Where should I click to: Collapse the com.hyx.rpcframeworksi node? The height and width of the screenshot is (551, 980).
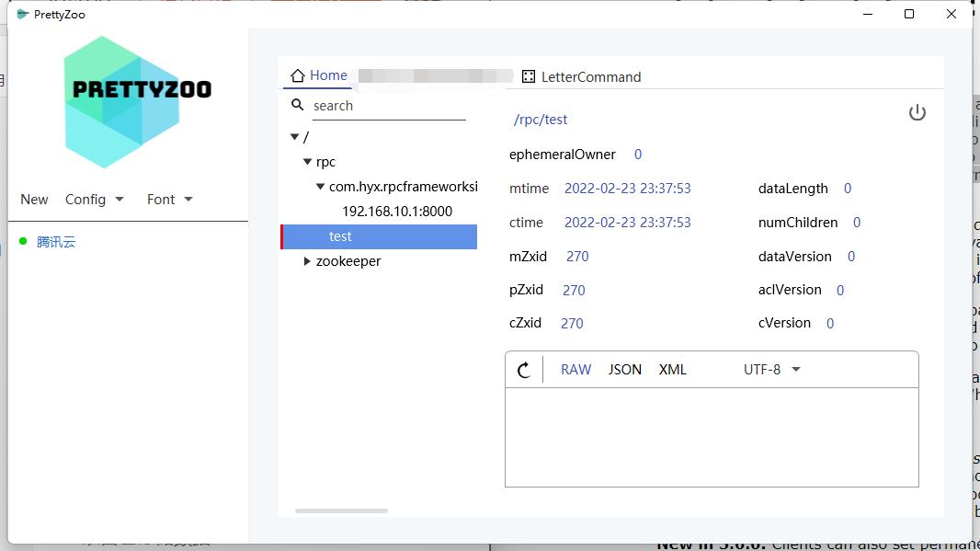click(320, 187)
